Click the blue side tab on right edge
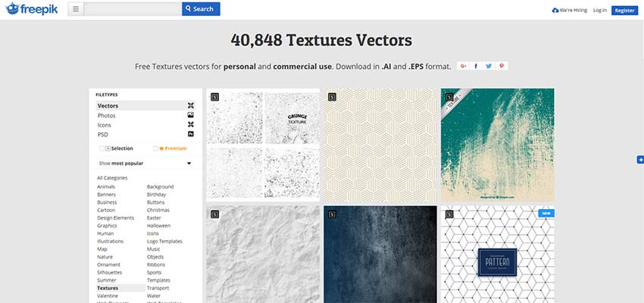The height and width of the screenshot is (303, 644). (640, 159)
